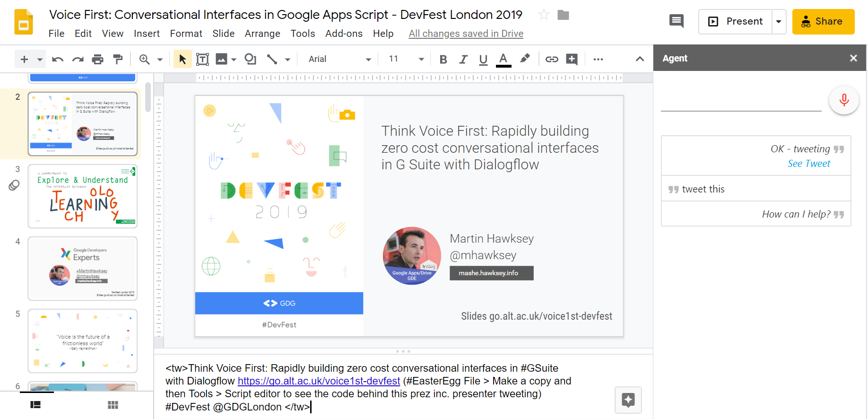Insert a text box
The image size is (868, 419).
point(202,59)
